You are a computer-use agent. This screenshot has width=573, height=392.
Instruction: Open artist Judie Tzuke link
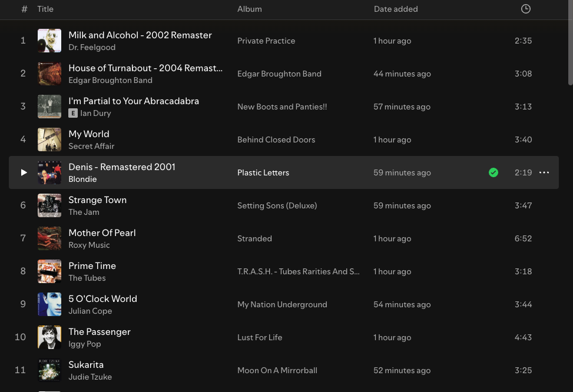tap(90, 377)
